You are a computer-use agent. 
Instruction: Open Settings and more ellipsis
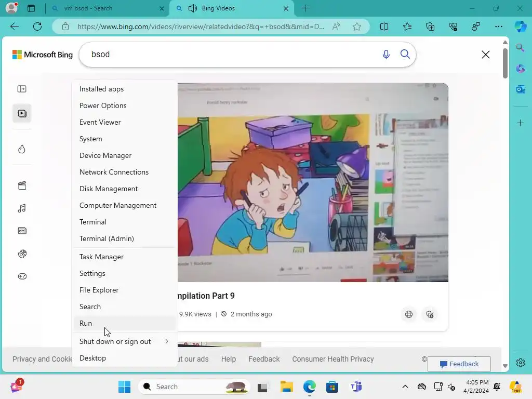(498, 26)
